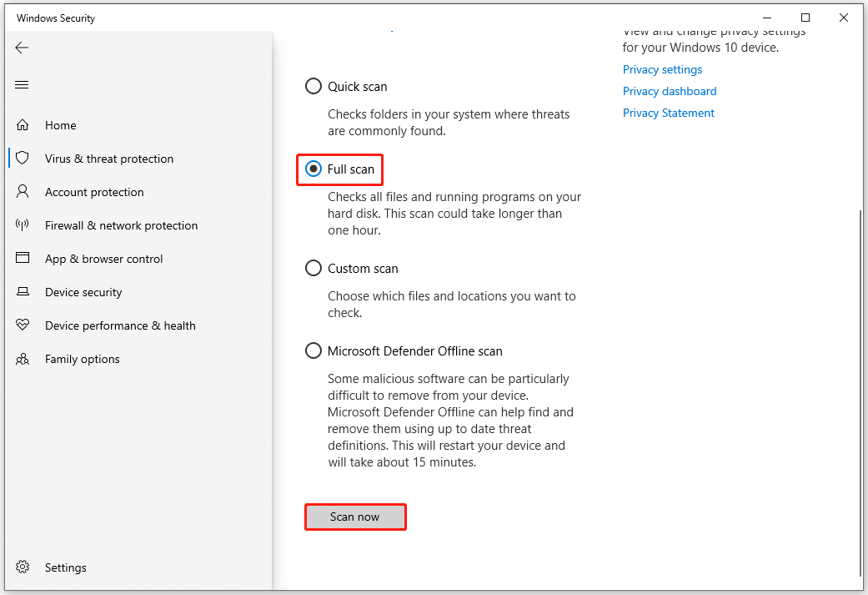
Task: Visit the Privacy dashboard
Action: click(670, 91)
